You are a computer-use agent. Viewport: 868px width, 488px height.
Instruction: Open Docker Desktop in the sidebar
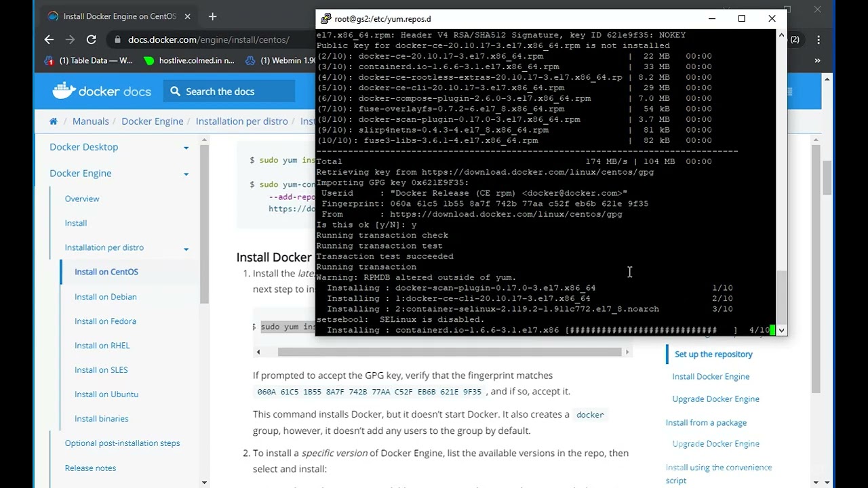tap(84, 147)
